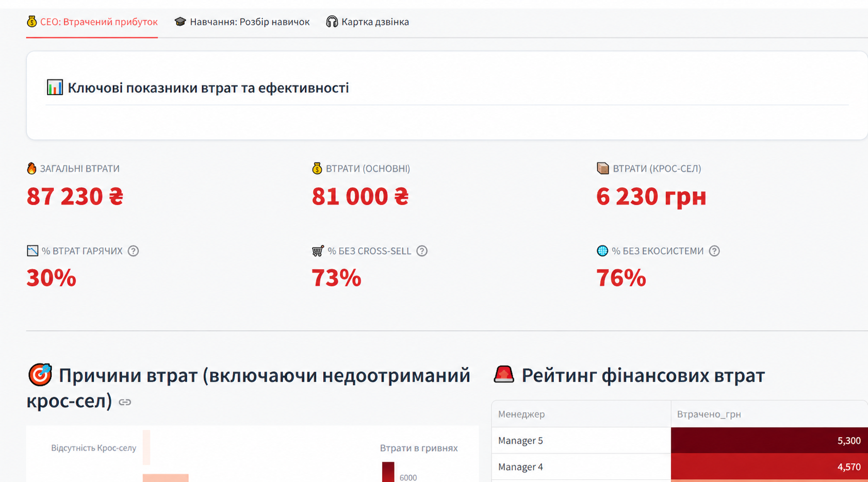Click the globe icon near % Без екосистеми

pyautogui.click(x=601, y=251)
